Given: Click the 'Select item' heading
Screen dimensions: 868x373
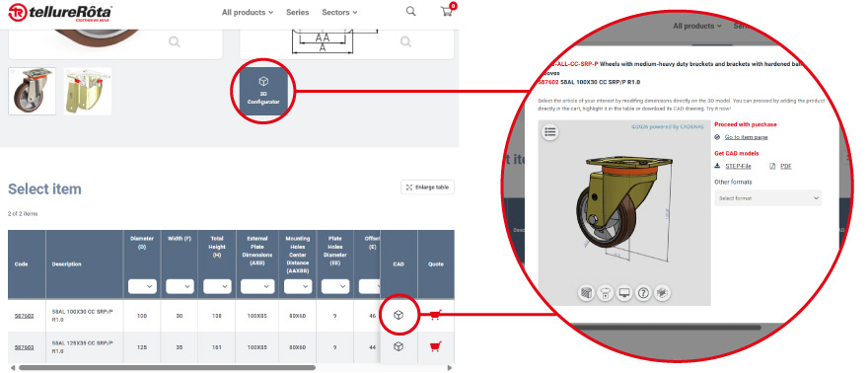Looking at the screenshot, I should (x=44, y=189).
